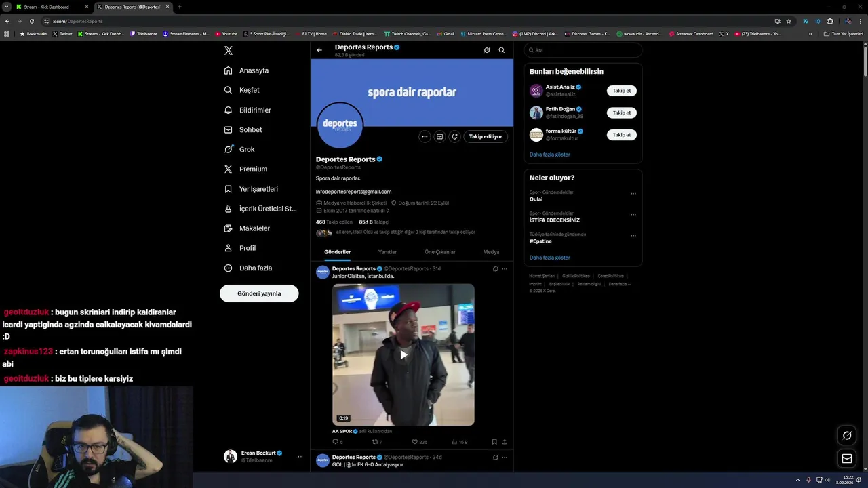Go back using the profile header arrow
Screen dimensions: 868x488
coord(319,50)
